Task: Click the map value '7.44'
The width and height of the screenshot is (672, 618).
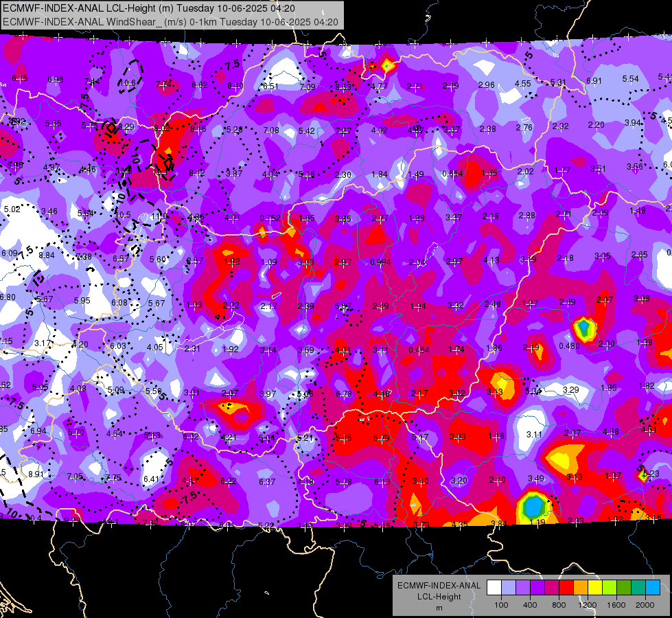Action: point(92,82)
